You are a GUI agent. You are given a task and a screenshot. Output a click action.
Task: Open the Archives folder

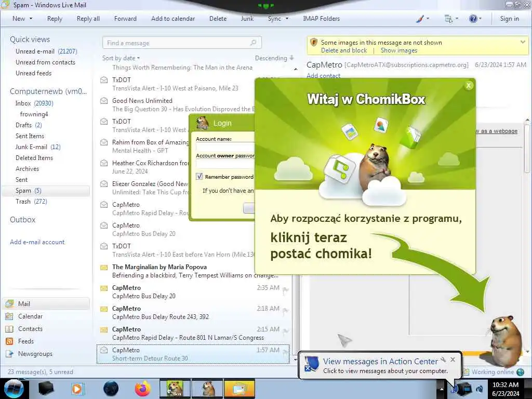[27, 169]
